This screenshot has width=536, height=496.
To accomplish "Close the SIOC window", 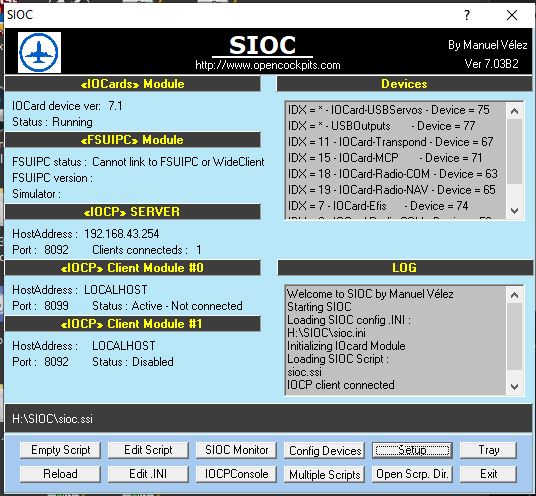I will coord(512,15).
